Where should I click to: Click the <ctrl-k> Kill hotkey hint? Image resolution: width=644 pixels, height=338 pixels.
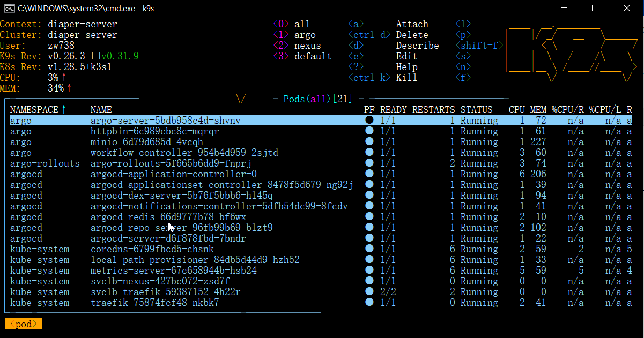pyautogui.click(x=383, y=78)
